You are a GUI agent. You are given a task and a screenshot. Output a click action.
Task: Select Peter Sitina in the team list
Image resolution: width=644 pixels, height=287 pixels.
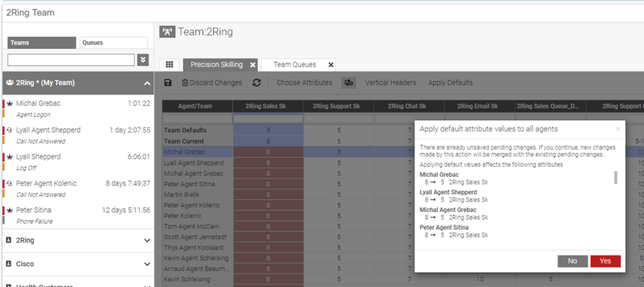coord(78,215)
